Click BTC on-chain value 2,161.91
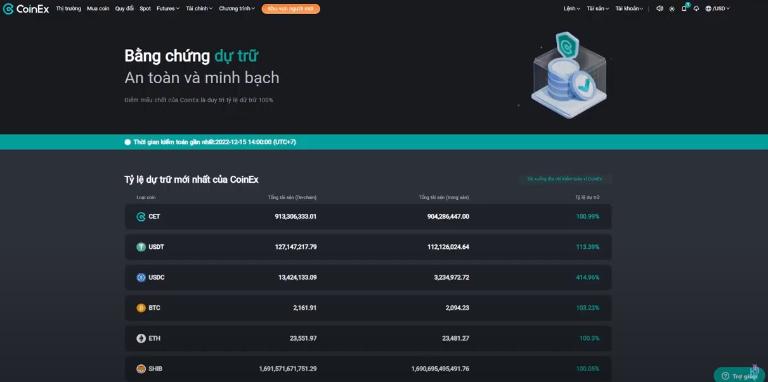 (x=306, y=308)
